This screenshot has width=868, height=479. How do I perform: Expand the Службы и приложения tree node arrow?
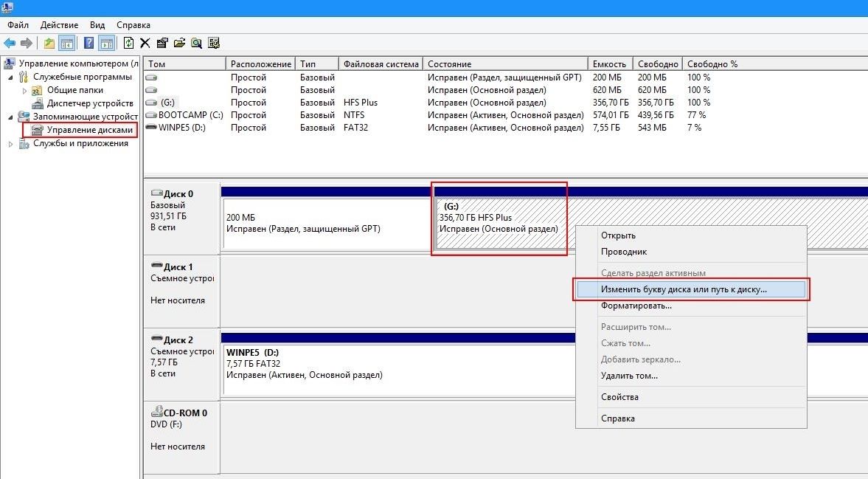click(x=10, y=143)
